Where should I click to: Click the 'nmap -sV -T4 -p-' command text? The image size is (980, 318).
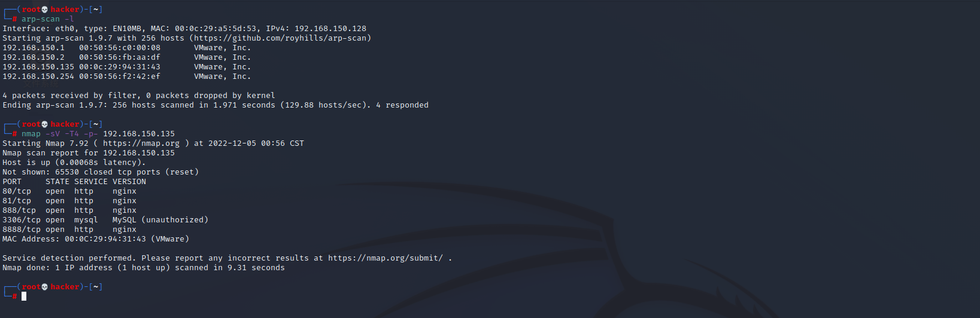point(60,134)
